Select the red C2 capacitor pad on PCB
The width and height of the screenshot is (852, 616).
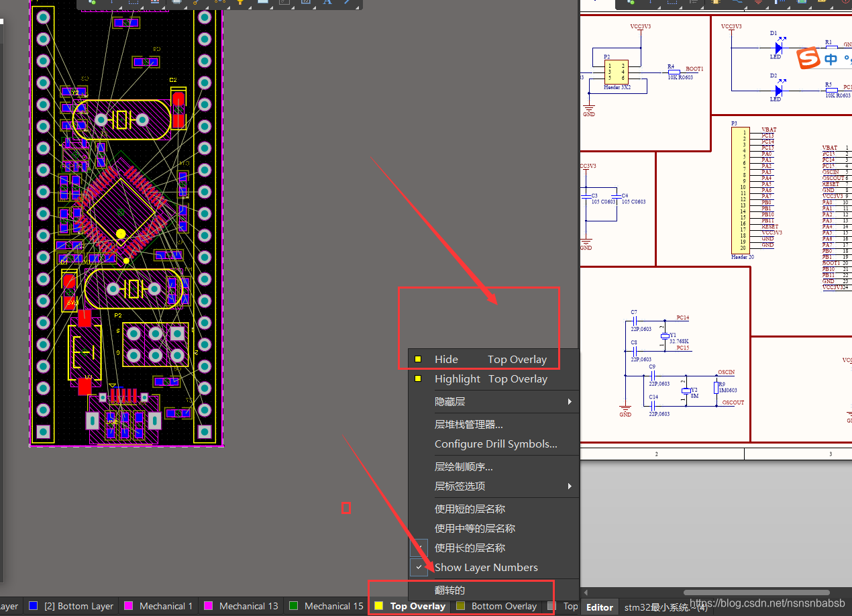tap(178, 110)
